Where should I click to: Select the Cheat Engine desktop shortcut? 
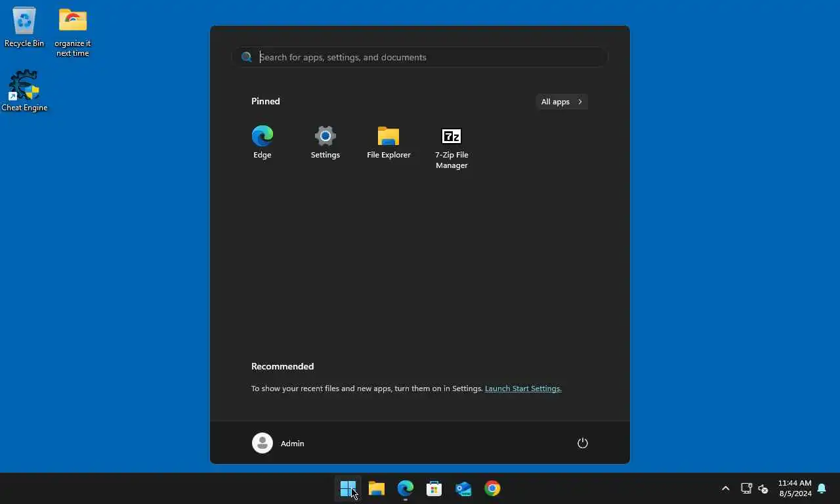pyautogui.click(x=24, y=91)
